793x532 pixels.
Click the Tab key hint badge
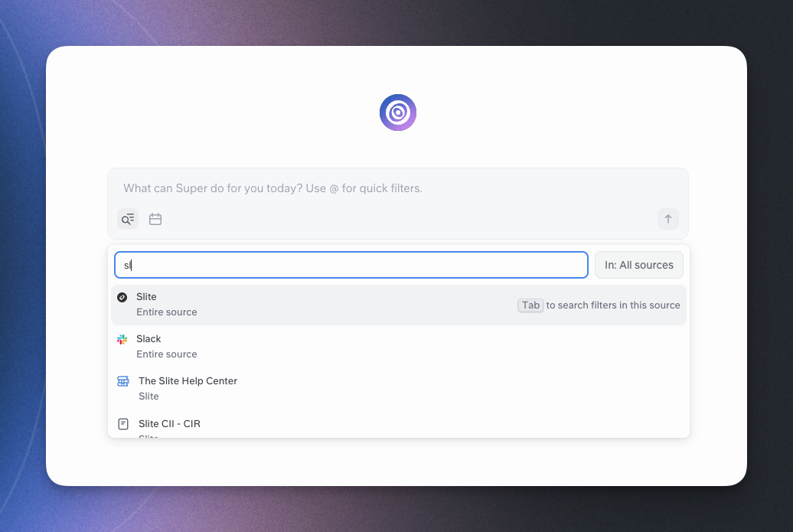coord(530,305)
